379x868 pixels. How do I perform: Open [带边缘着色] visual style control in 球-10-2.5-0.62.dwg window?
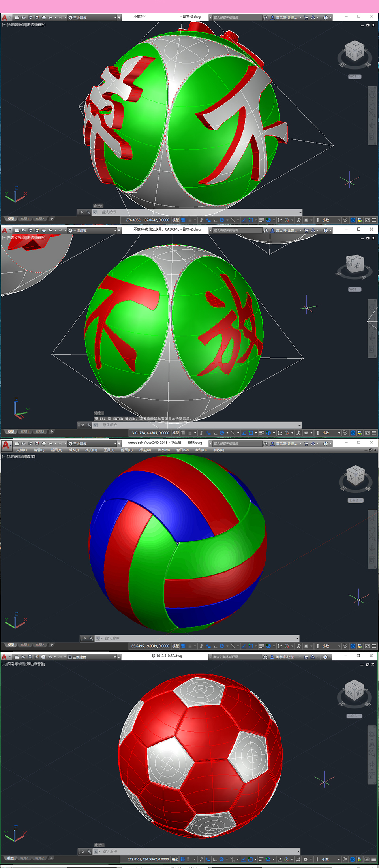pyautogui.click(x=36, y=664)
